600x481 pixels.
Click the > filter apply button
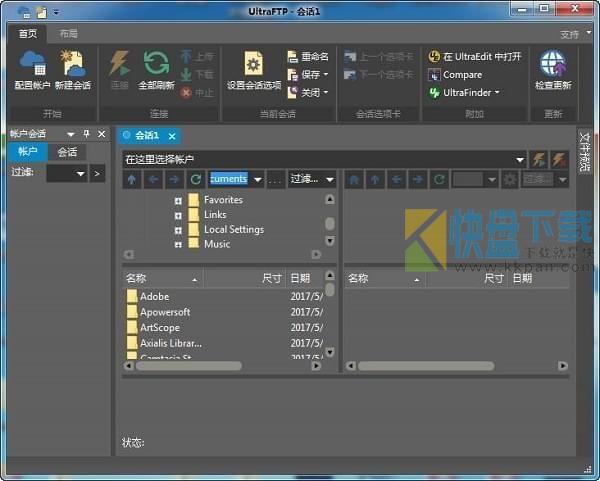pyautogui.click(x=97, y=173)
